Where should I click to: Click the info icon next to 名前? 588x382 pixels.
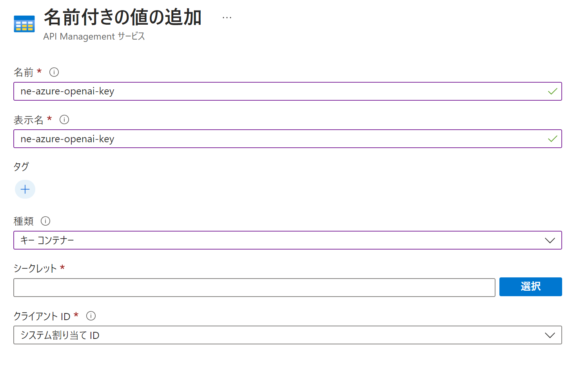point(54,72)
